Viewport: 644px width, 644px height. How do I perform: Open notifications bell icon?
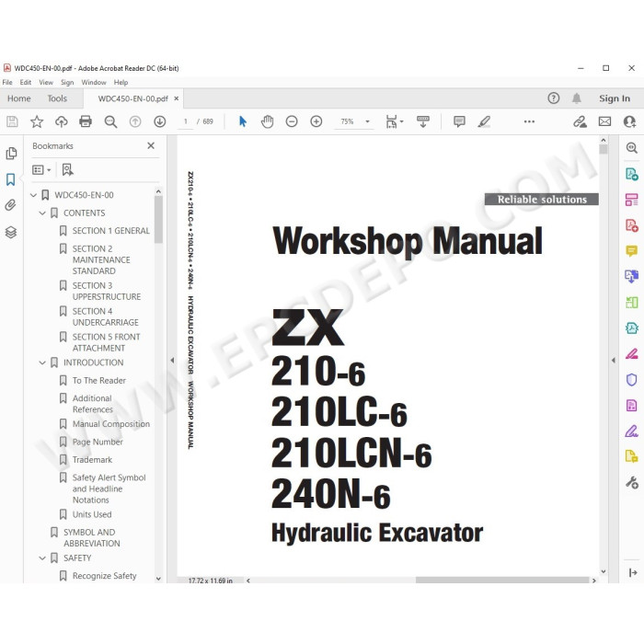pos(577,98)
